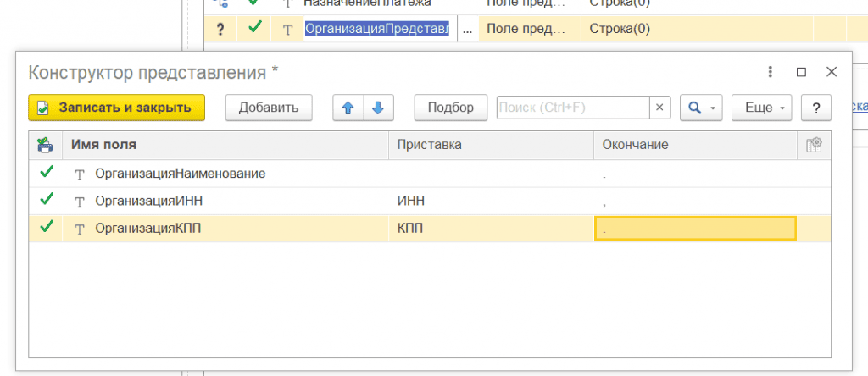Open table settings icon in header corner
Screen dimensions: 868x376
(x=814, y=145)
